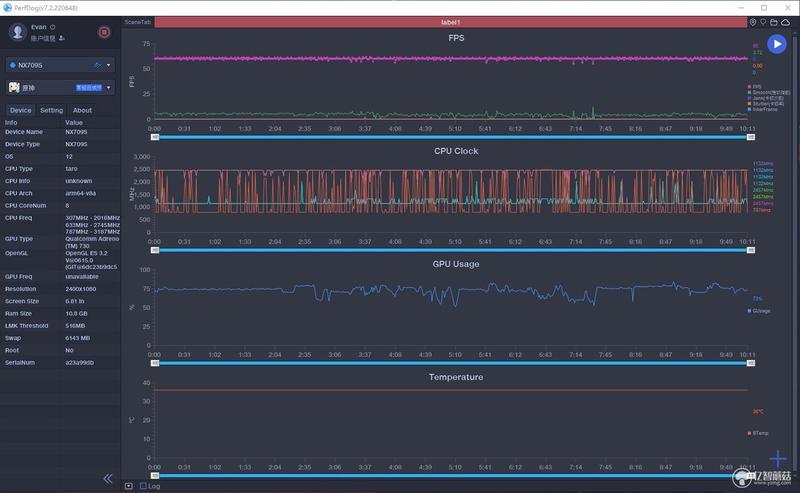This screenshot has width=800, height=493.
Task: Start recording with the blue play button
Action: click(777, 44)
